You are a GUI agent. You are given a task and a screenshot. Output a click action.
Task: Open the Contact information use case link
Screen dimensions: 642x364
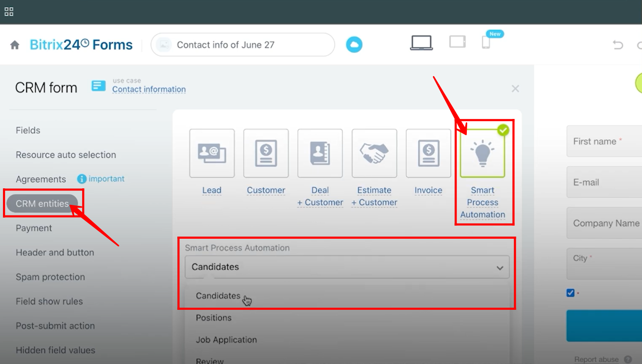pos(149,89)
